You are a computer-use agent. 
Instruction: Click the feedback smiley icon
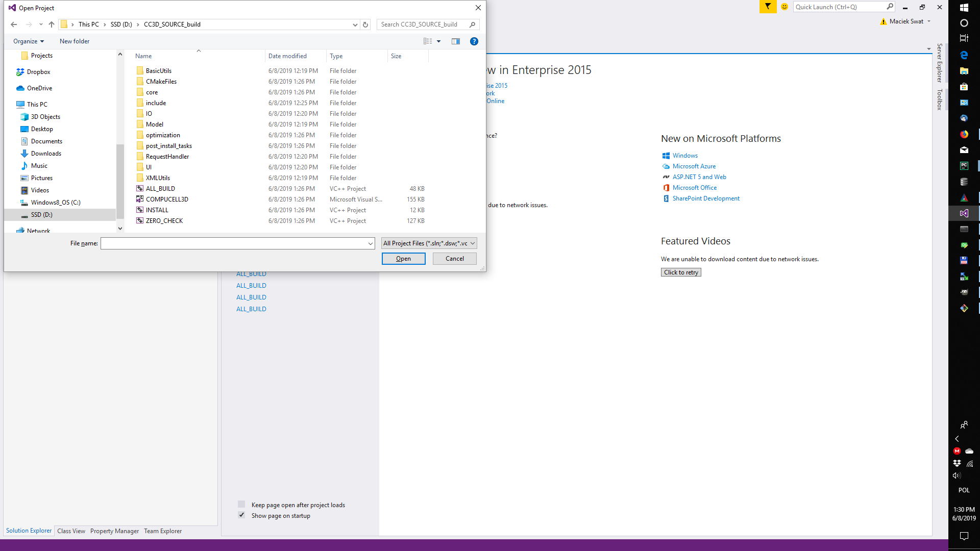[x=785, y=7]
